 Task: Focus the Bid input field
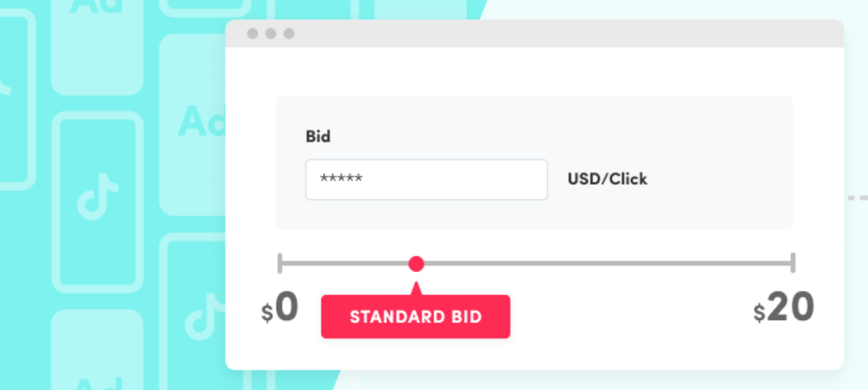coord(427,180)
